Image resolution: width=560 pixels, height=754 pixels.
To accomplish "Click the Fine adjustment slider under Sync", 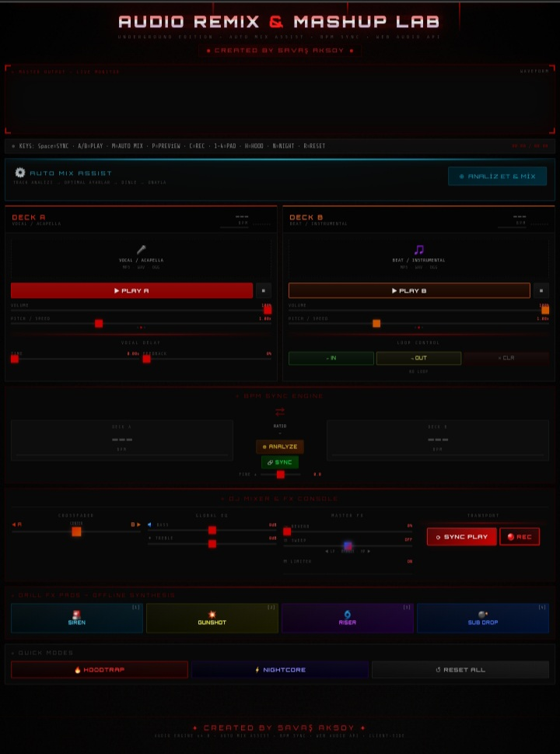I will [x=280, y=475].
